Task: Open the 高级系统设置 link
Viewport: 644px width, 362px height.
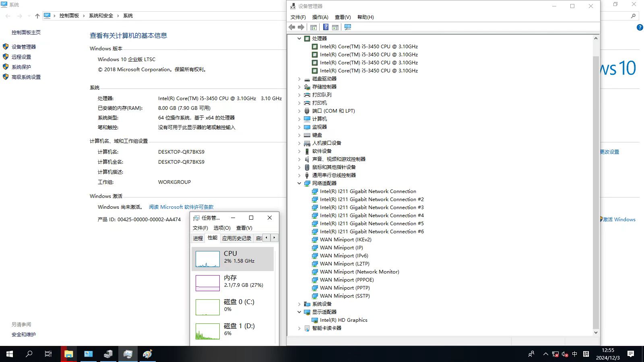Action: pos(26,77)
